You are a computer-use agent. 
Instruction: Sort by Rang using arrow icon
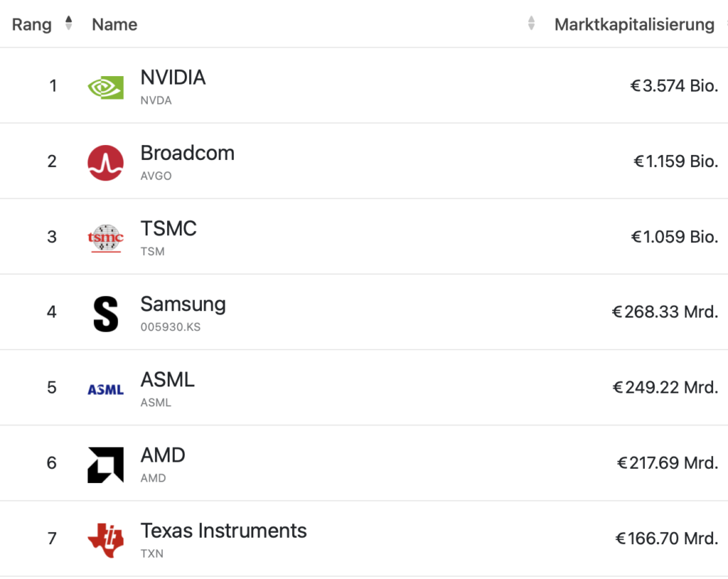coord(69,23)
